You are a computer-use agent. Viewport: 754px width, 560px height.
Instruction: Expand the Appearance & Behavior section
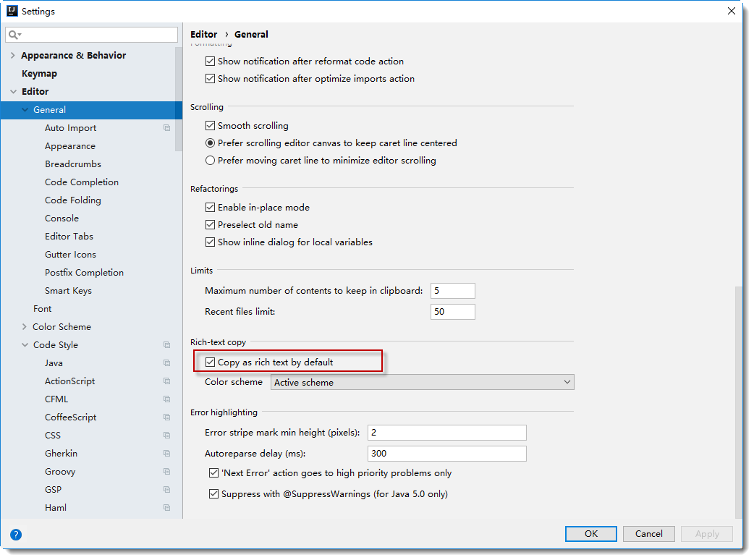(x=13, y=56)
